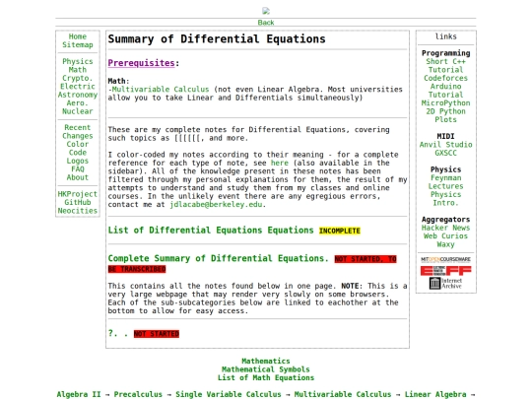
Task: Open Single Variable Calculus footer link
Action: coord(229,394)
